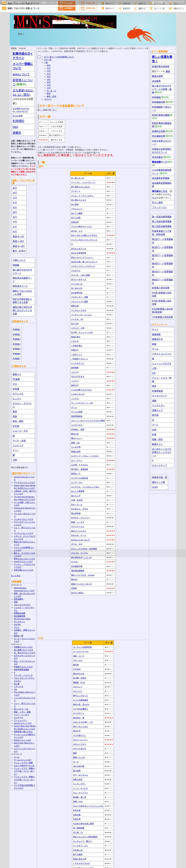Open 女の子と拝冠し entry

(78, 593)
